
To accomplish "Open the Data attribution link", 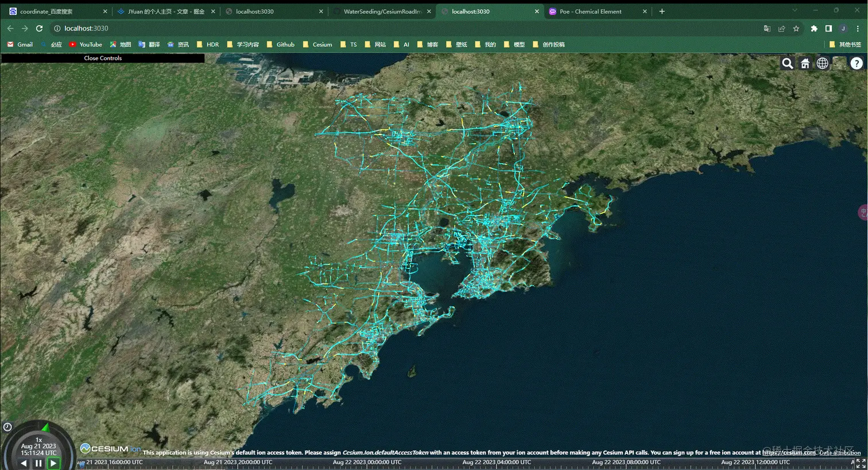I will (840, 453).
